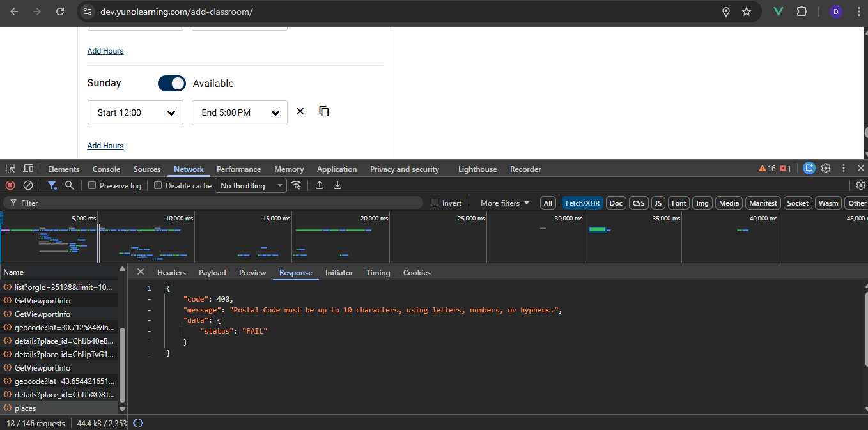Viewport: 868px width, 430px height.
Task: Open network conditions wifi icon
Action: (x=297, y=185)
